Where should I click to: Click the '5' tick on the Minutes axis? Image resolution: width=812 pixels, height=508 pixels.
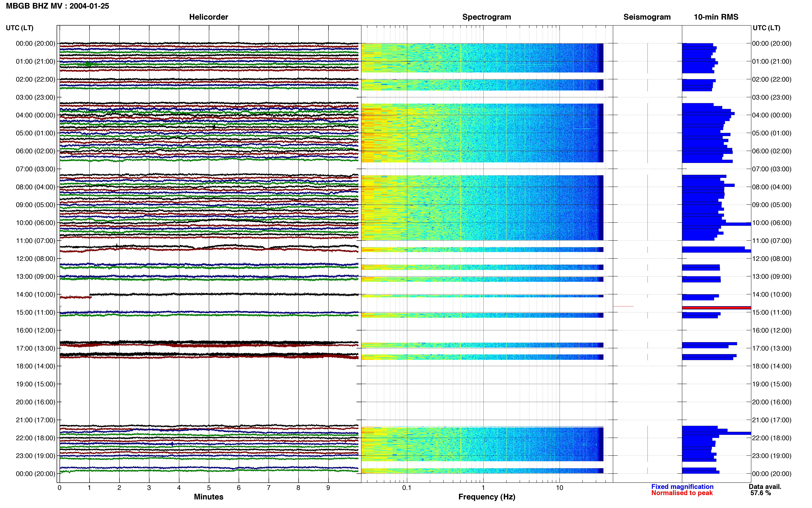[x=209, y=487]
